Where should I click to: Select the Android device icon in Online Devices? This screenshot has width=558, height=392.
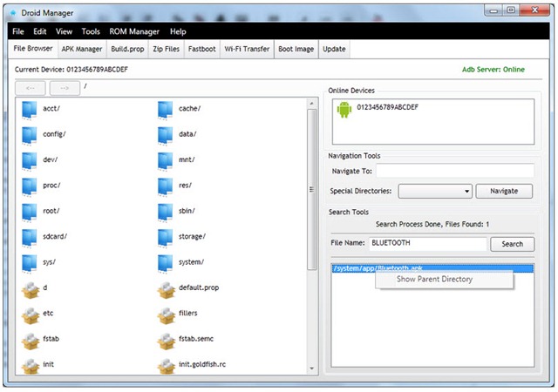(344, 110)
